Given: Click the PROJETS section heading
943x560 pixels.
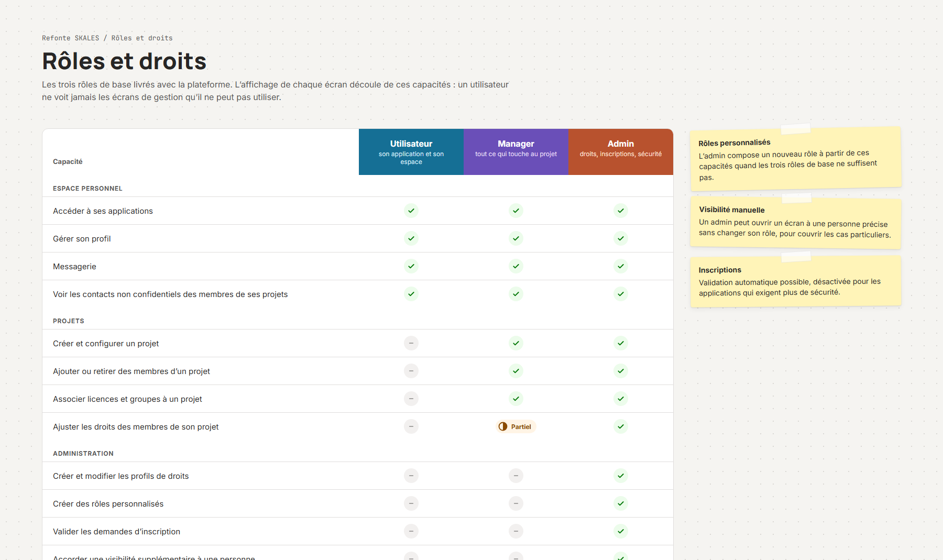Looking at the screenshot, I should pyautogui.click(x=69, y=321).
